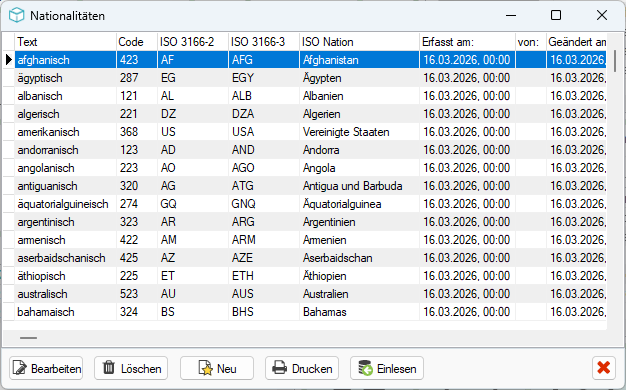Click the Argentinien cell
The height and width of the screenshot is (390, 626).
pos(359,222)
